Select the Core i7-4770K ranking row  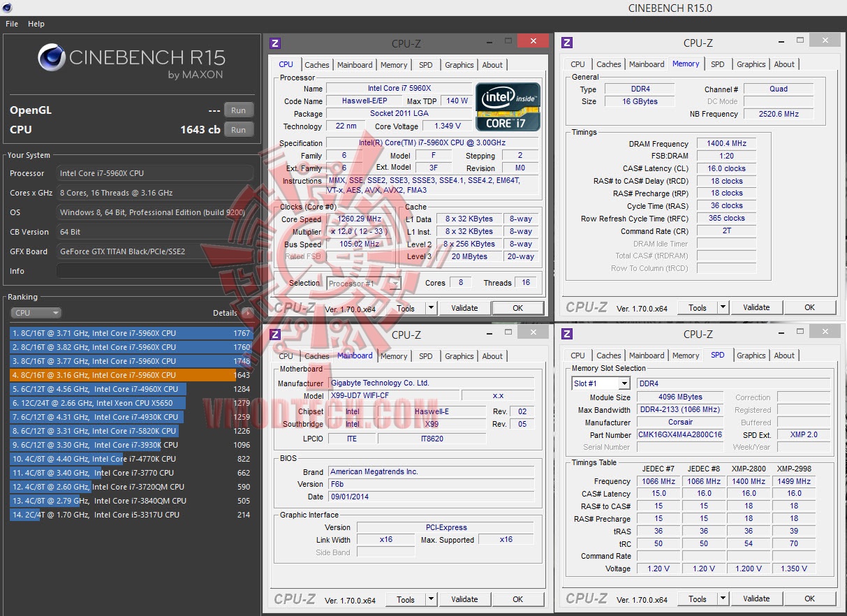click(131, 459)
